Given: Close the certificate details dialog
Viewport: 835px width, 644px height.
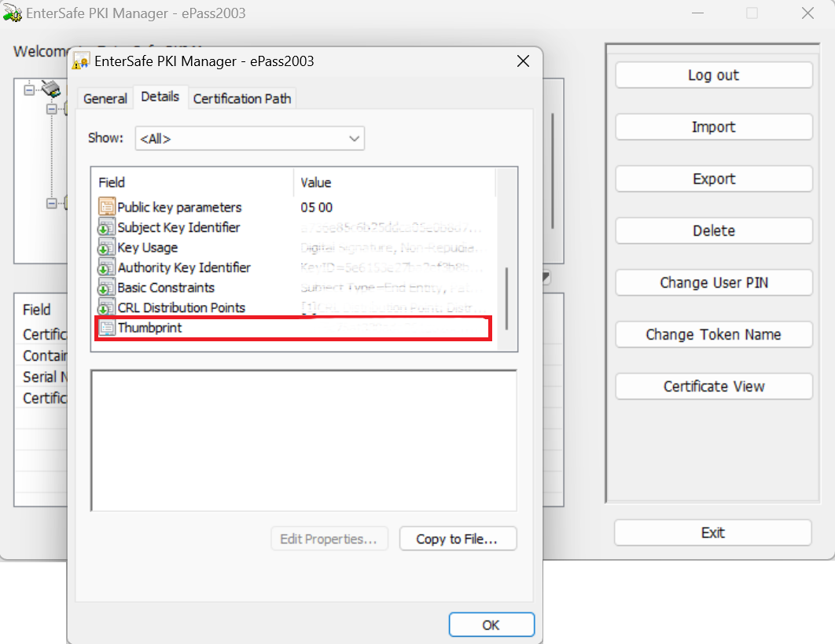Looking at the screenshot, I should (523, 61).
